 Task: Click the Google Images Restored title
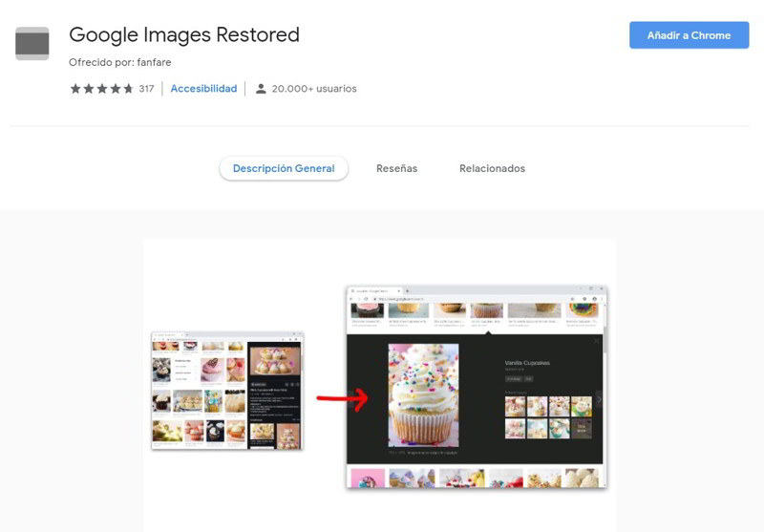click(x=184, y=35)
